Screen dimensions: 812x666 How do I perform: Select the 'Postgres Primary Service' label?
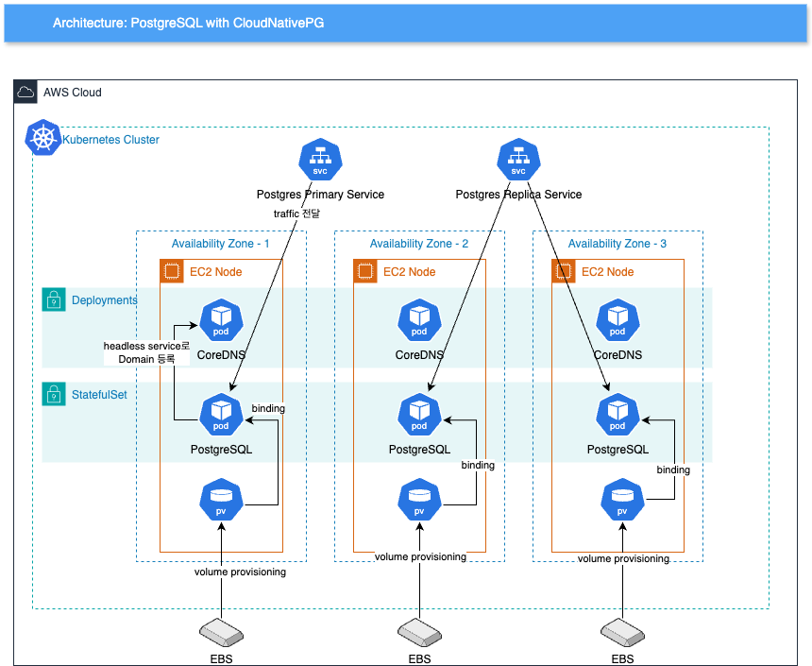click(x=321, y=195)
